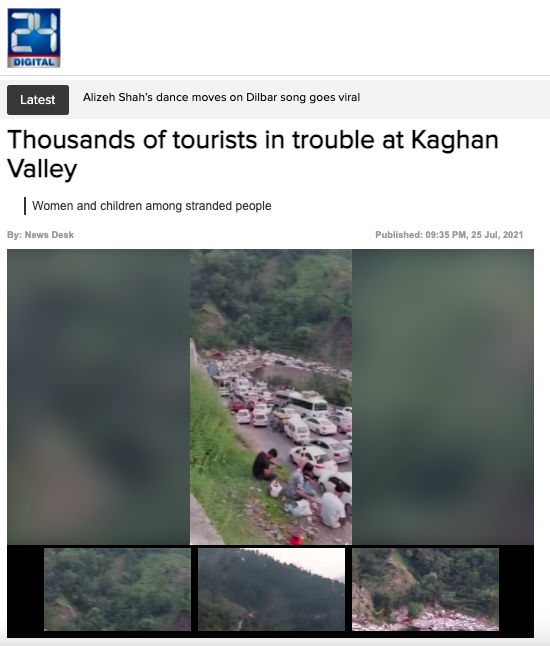This screenshot has height=646, width=550.
Task: Select the middle dark forest thumbnail
Action: pyautogui.click(x=271, y=589)
